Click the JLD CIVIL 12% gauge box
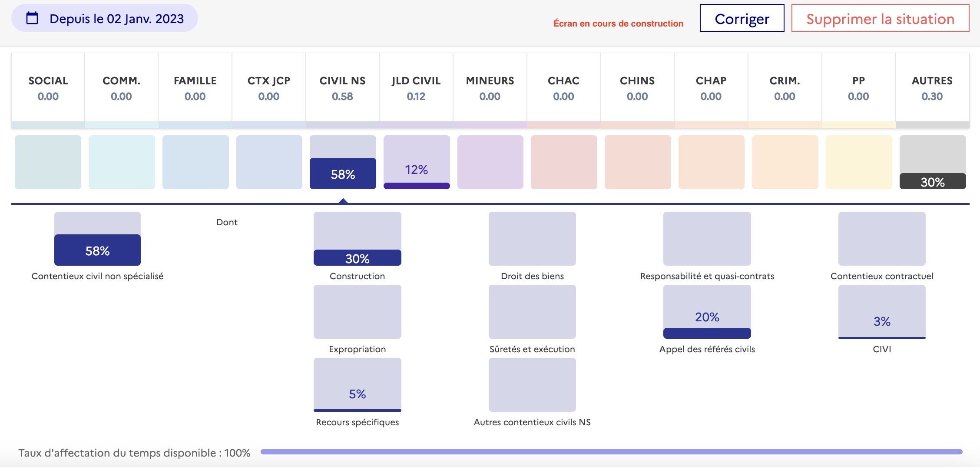 (x=417, y=163)
